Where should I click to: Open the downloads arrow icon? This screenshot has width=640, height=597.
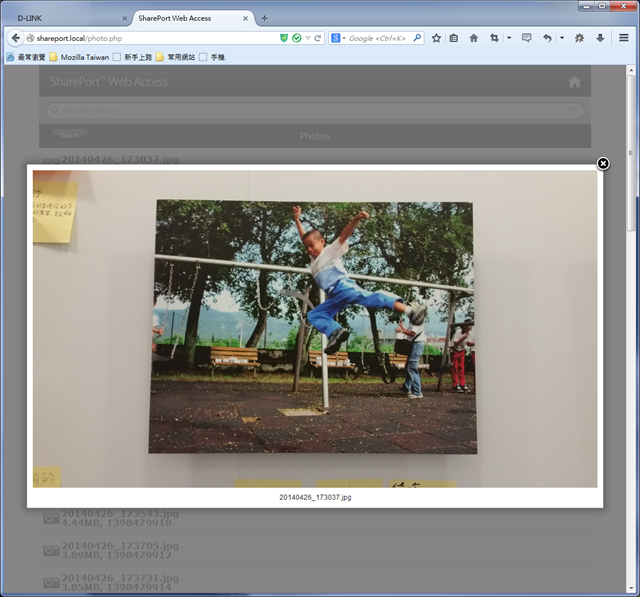click(600, 38)
